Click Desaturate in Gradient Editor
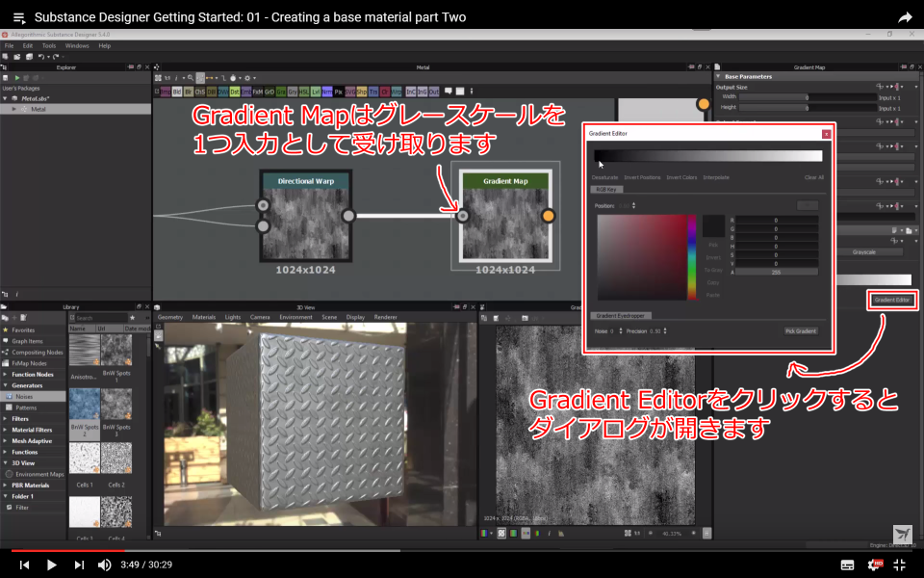The image size is (924, 578). click(x=604, y=177)
